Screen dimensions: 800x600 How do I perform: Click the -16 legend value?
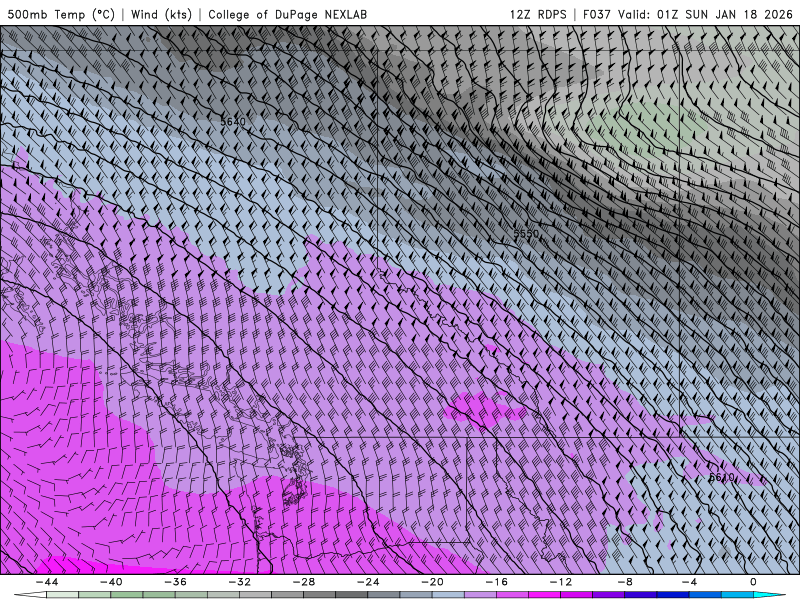[497, 582]
